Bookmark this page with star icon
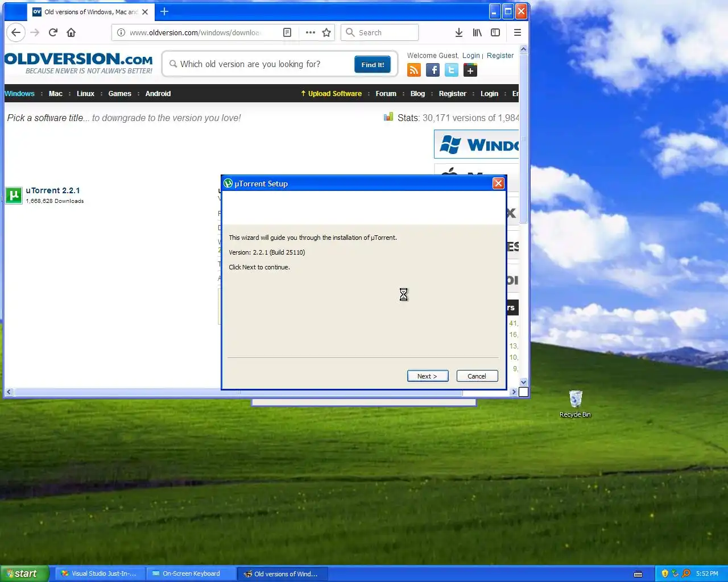 click(326, 32)
